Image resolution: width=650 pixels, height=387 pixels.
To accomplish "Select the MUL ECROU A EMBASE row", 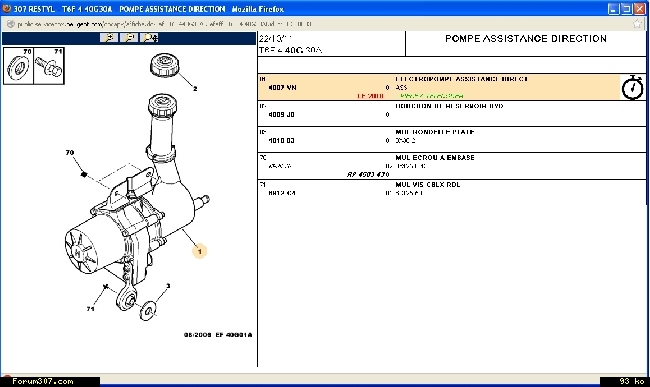I will tap(452, 166).
